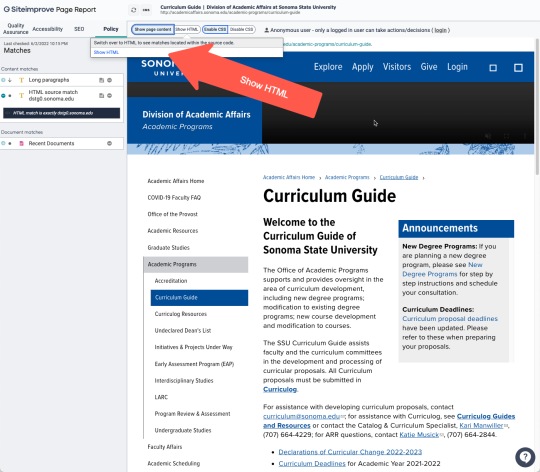Open Curriculum proposal deadlines announcement link
The width and height of the screenshot is (540, 472).
click(x=450, y=319)
